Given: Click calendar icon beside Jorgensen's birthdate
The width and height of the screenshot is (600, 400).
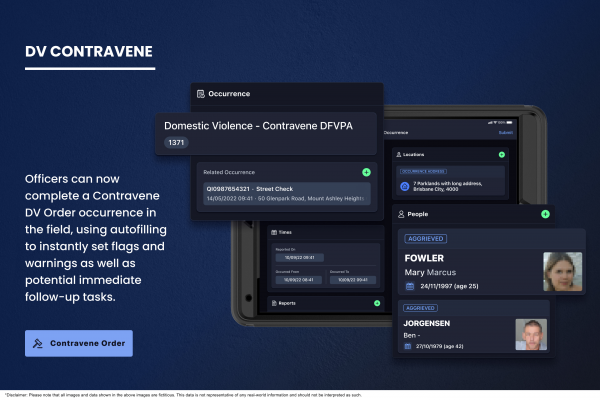Looking at the screenshot, I should (409, 346).
